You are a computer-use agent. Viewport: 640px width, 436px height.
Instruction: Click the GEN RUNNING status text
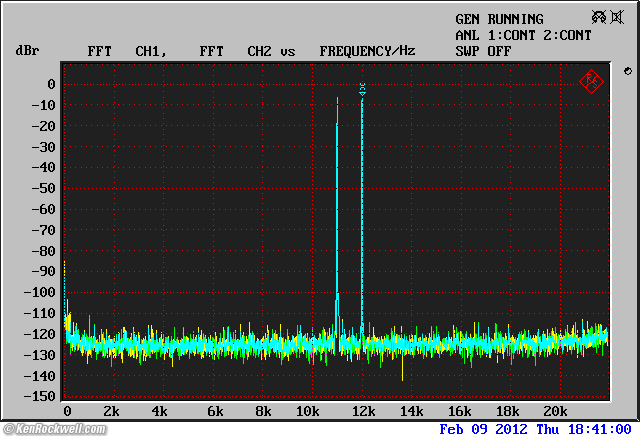pos(499,19)
